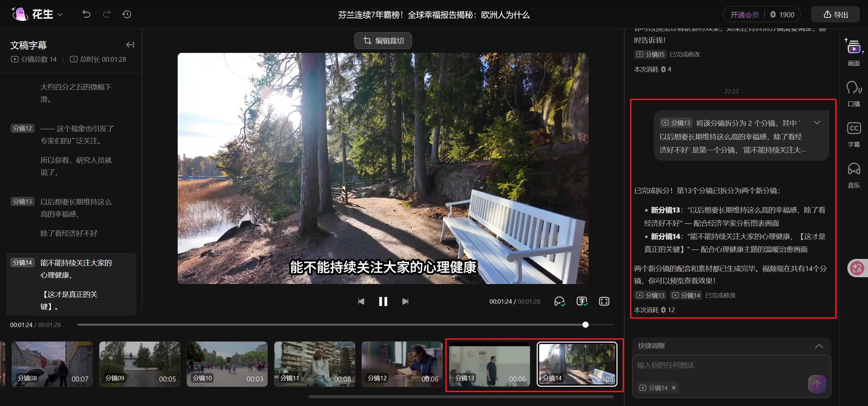868x406 pixels.
Task: Export the video with 导出 button
Action: (835, 14)
